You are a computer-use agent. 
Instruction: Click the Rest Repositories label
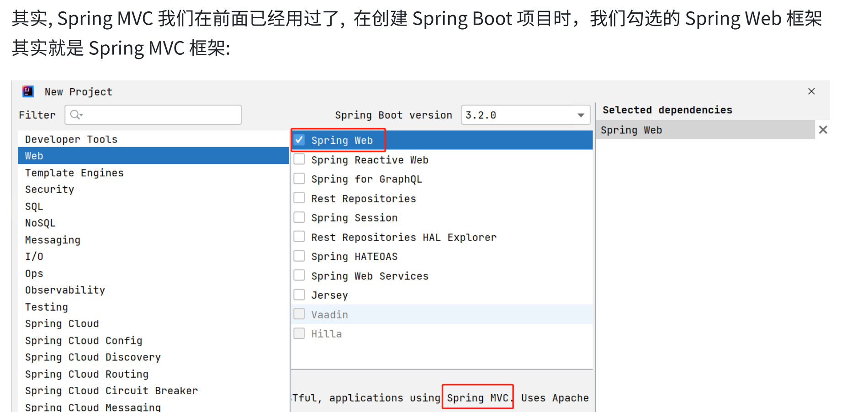pyautogui.click(x=363, y=199)
